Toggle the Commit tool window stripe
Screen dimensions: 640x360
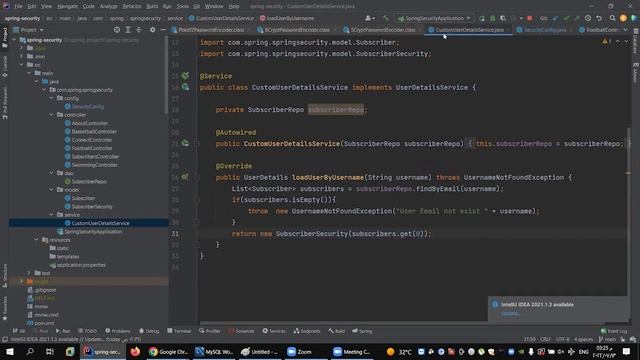pyautogui.click(x=5, y=67)
